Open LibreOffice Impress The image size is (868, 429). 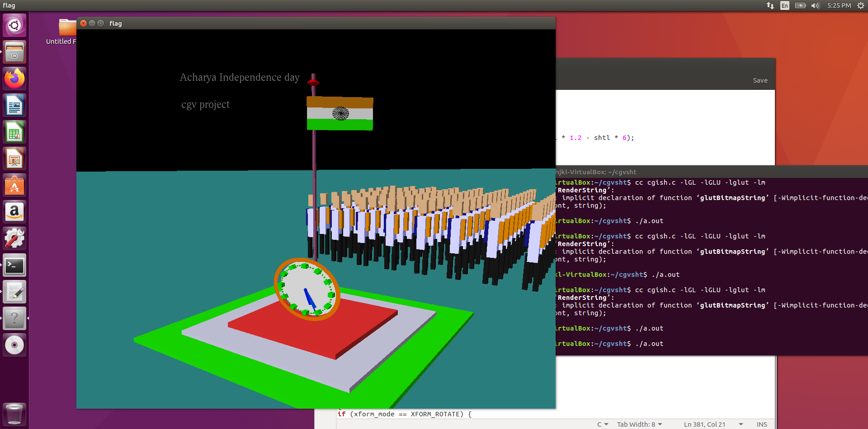point(14,158)
